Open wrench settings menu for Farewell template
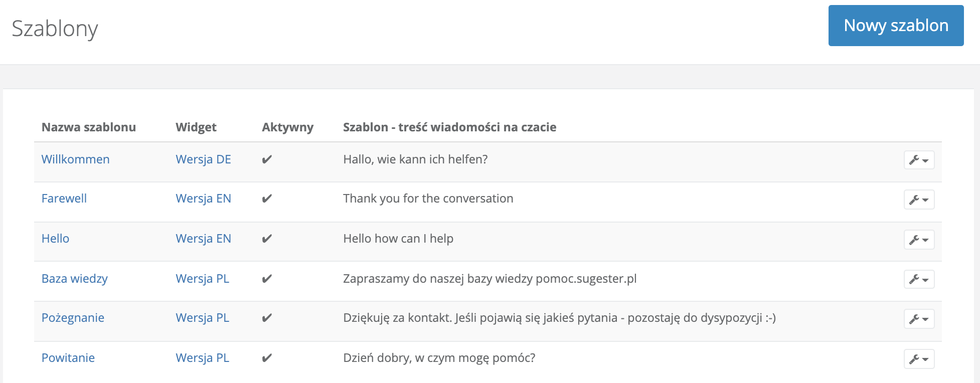Image resolution: width=980 pixels, height=383 pixels. (x=919, y=200)
